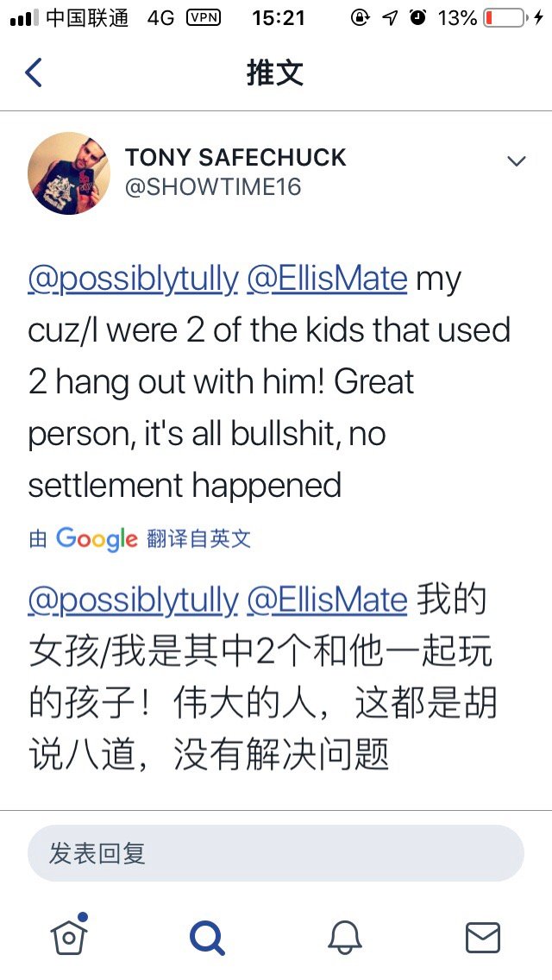552x980 pixels.
Task: Expand tweet options chevron
Action: tap(516, 161)
